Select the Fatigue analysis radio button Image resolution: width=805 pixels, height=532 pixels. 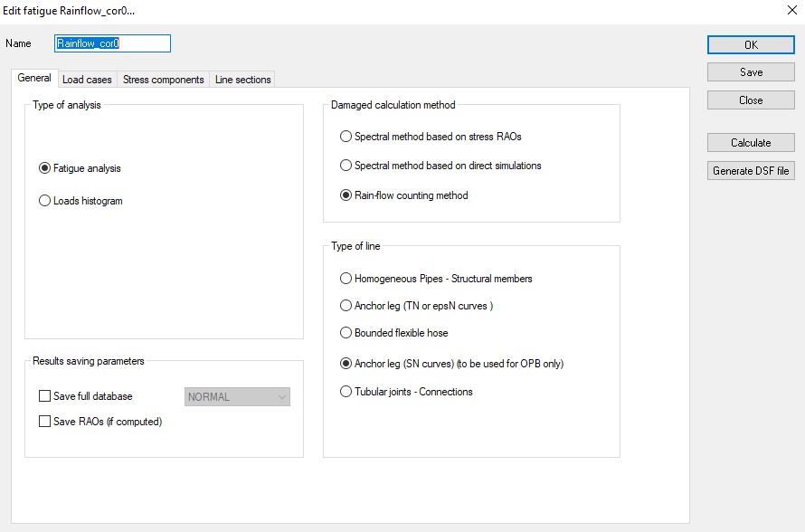click(45, 168)
